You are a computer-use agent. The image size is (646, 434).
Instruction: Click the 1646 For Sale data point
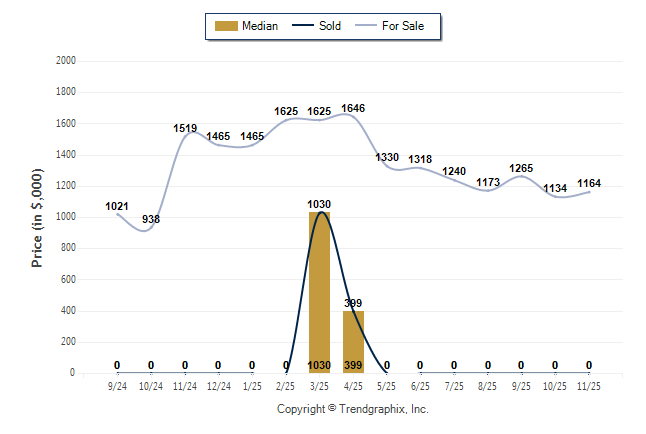(353, 115)
